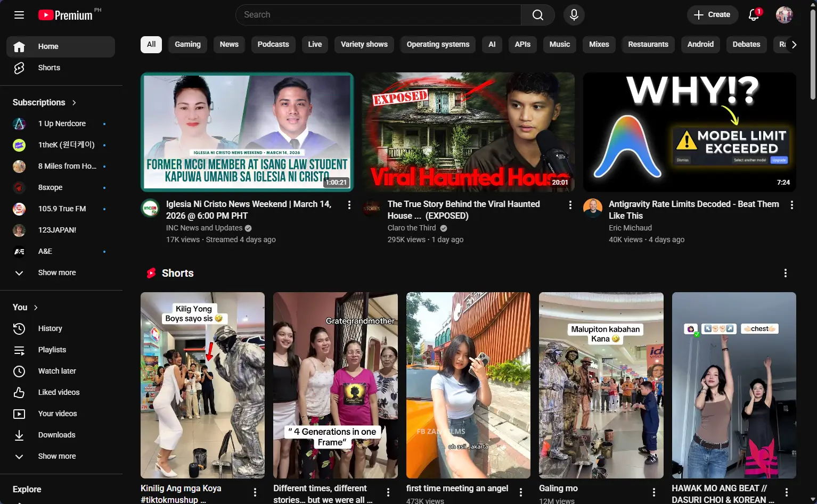This screenshot has height=504, width=817.
Task: Click the search magnifier button
Action: 538,15
